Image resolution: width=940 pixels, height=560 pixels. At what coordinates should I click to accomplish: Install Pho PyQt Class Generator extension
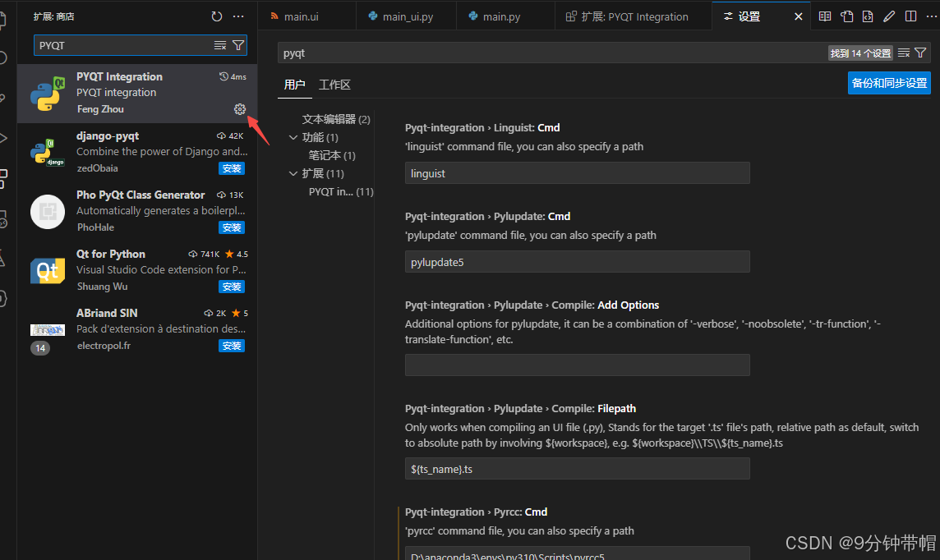click(x=232, y=227)
